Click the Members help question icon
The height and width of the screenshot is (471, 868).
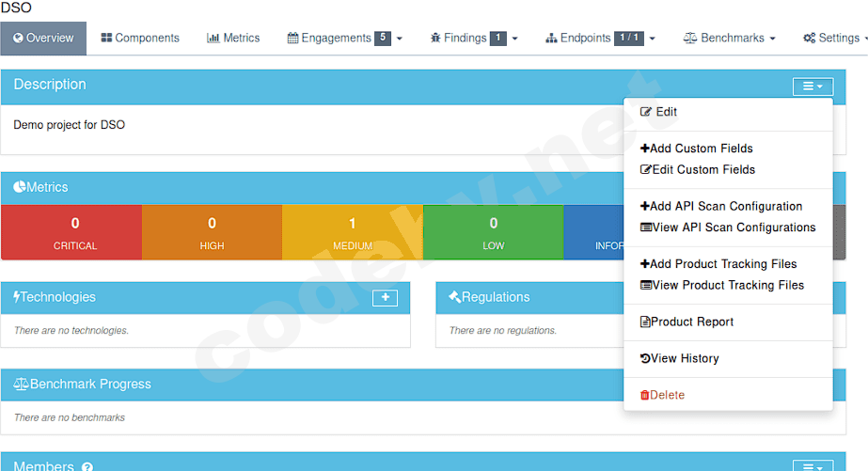(87, 467)
